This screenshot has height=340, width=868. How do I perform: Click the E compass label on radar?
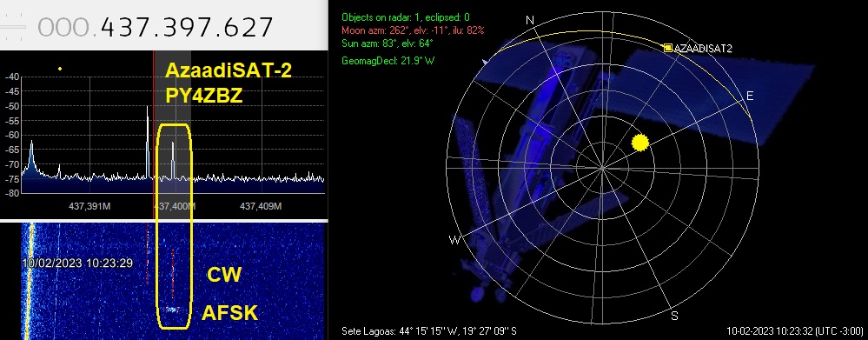(750, 97)
